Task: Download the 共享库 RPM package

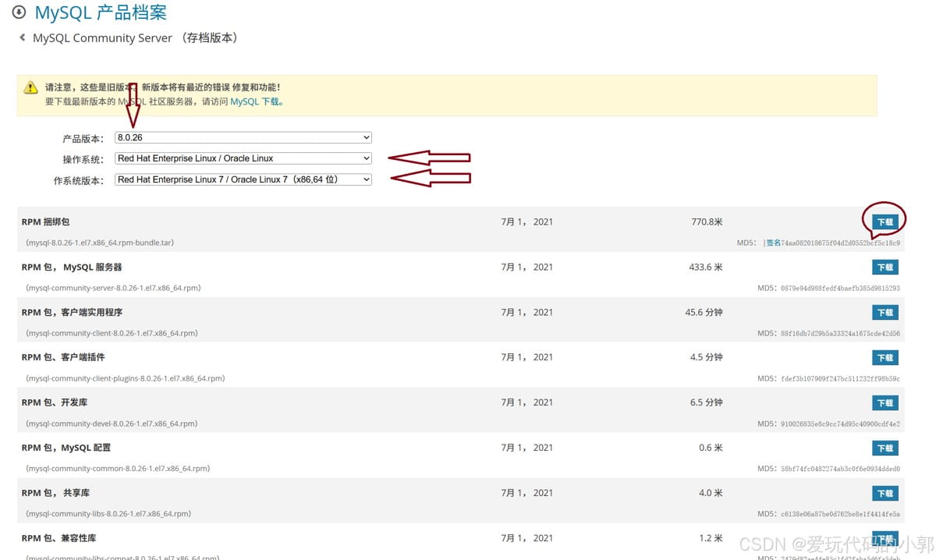Action: pyautogui.click(x=885, y=494)
